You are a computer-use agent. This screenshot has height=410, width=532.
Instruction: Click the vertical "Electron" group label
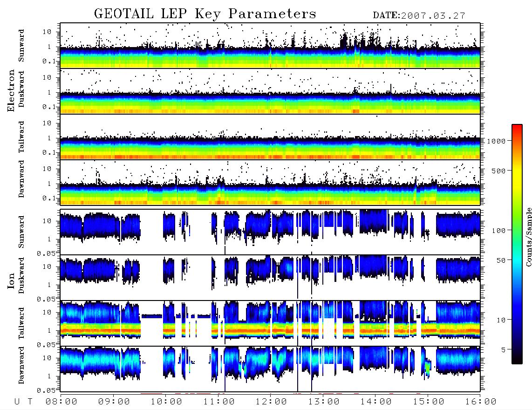[x=11, y=90]
